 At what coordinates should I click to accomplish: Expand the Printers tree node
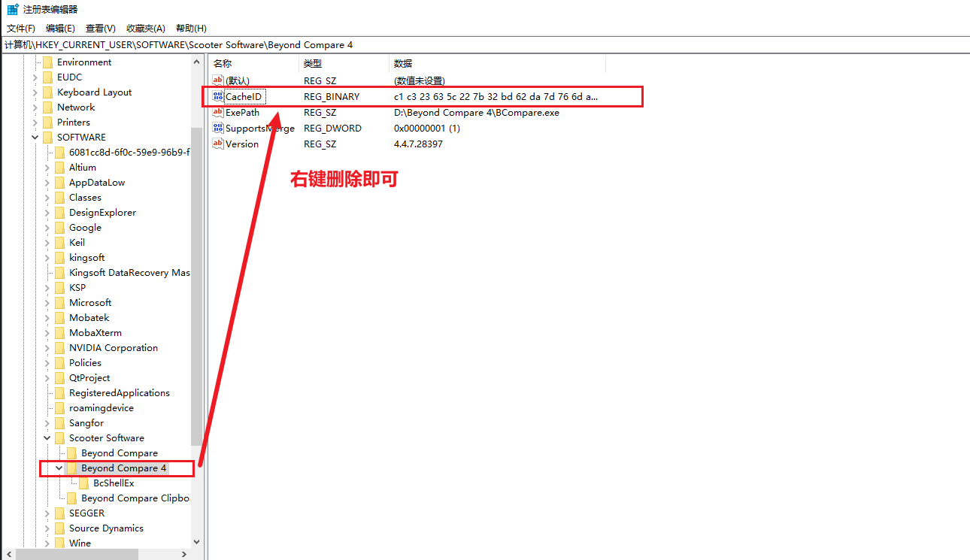pos(35,123)
